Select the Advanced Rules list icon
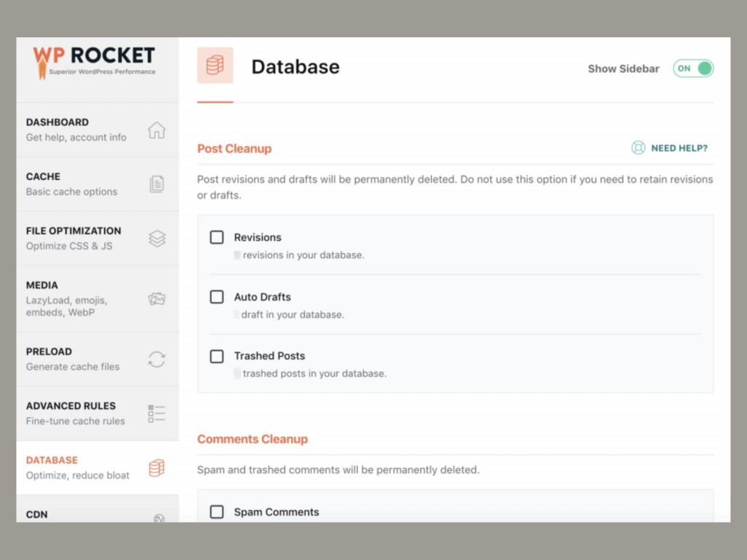The height and width of the screenshot is (560, 747). click(x=157, y=413)
